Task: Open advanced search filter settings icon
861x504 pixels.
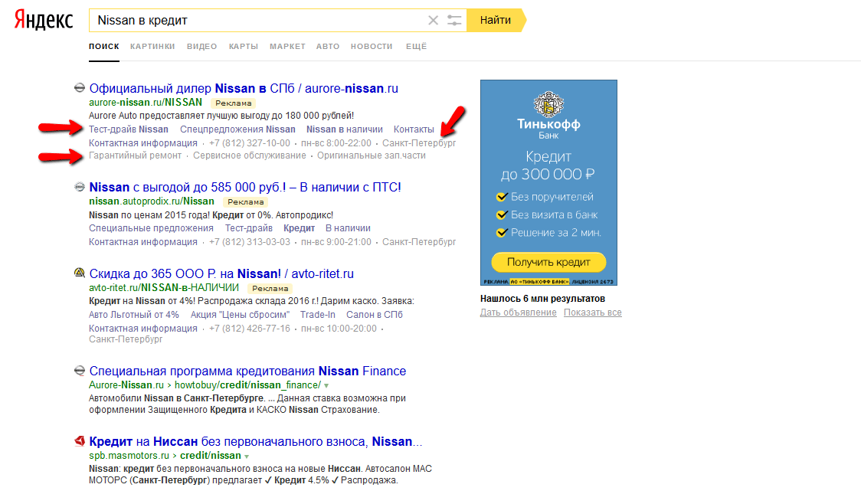Action: point(454,21)
